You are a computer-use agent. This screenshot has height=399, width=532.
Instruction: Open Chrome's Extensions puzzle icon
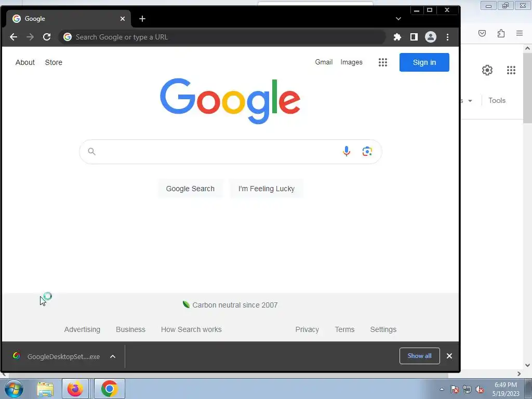(397, 37)
